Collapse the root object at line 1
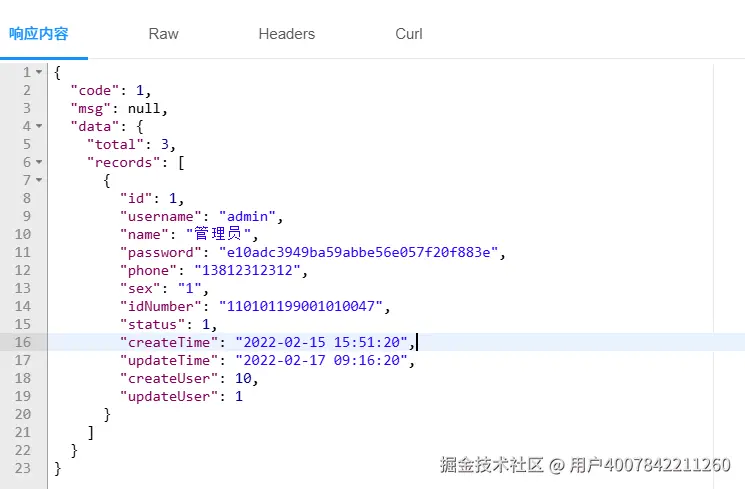Image resolution: width=745 pixels, height=489 pixels. click(39, 72)
